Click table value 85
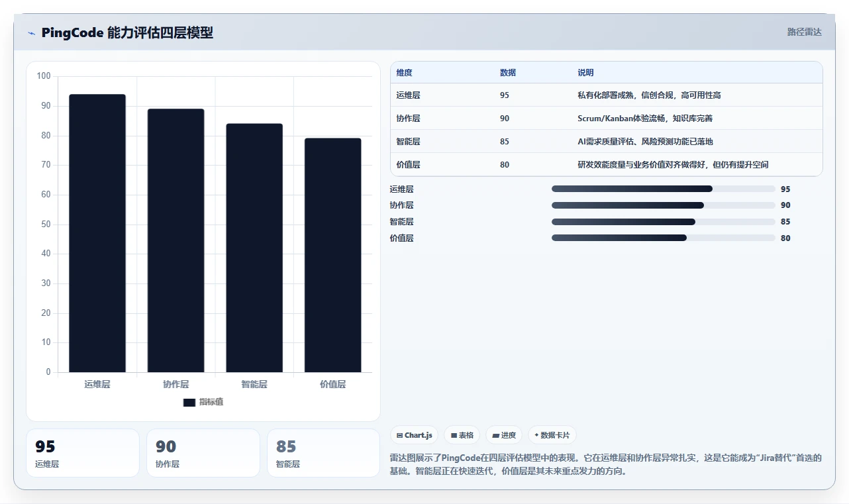The width and height of the screenshot is (849, 504). 505,142
